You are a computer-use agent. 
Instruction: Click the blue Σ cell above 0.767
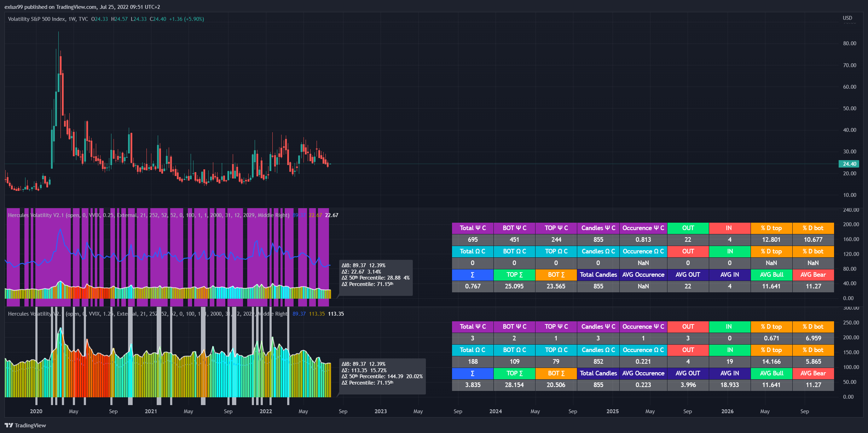pyautogui.click(x=472, y=275)
